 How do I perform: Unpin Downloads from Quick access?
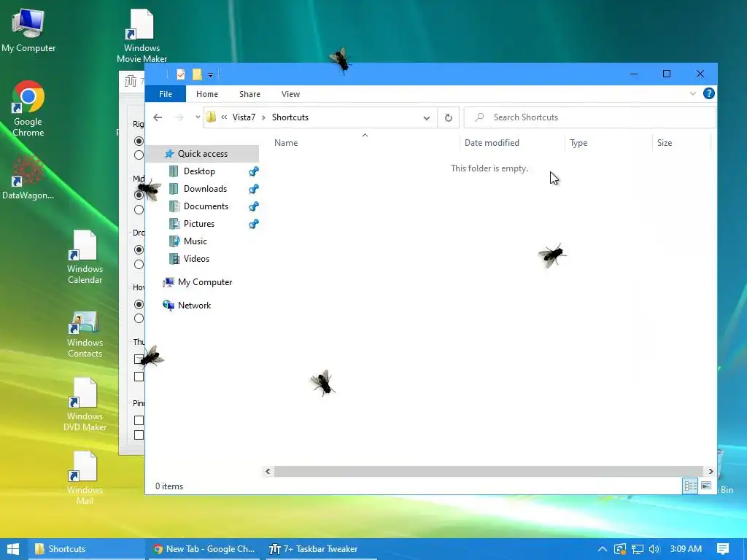[254, 189]
